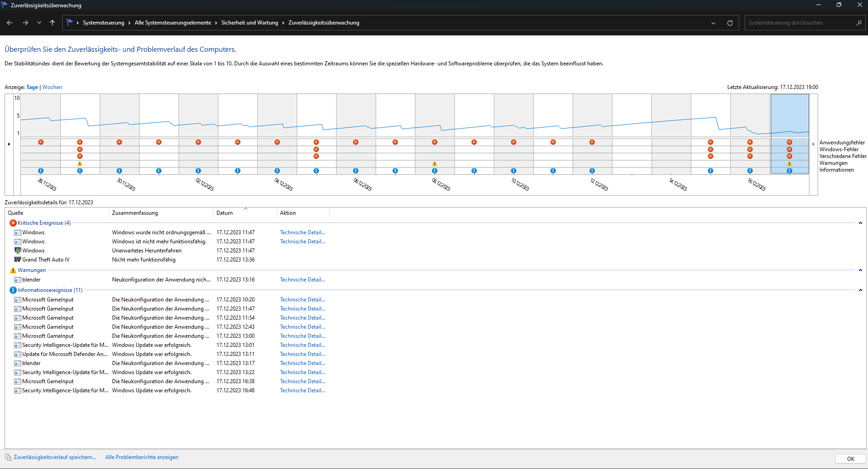Screen dimensions: 868x469
Task: Sort by the Aktion column header
Action: tap(303, 213)
